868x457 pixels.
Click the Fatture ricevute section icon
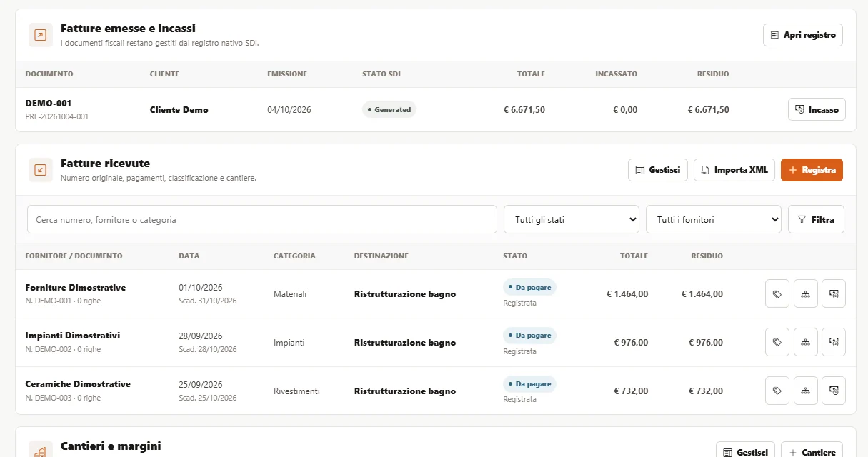coord(41,170)
